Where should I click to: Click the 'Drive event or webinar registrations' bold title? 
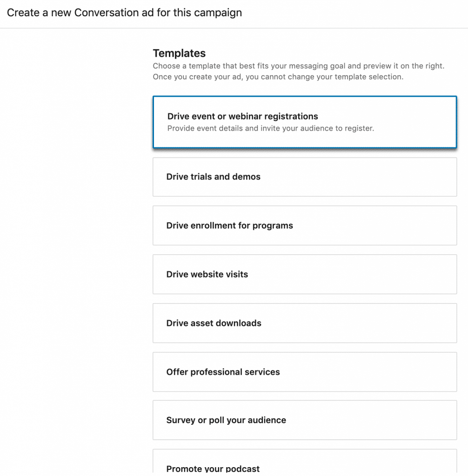(x=242, y=117)
